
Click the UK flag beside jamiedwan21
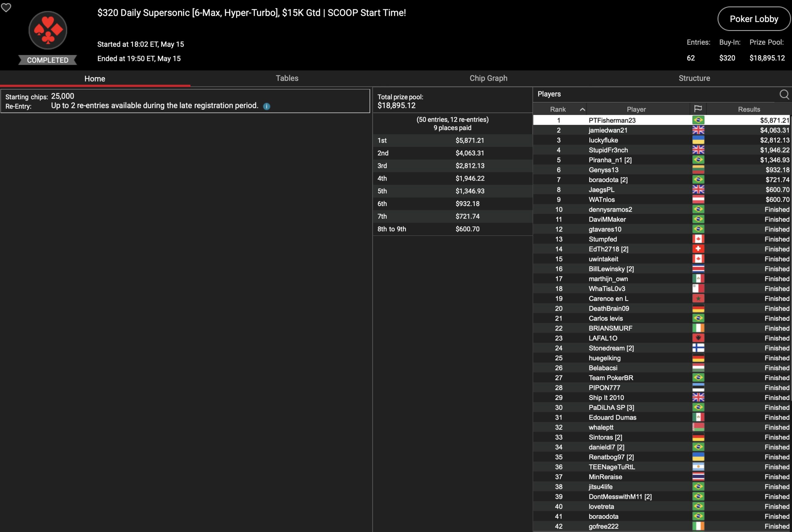point(698,130)
